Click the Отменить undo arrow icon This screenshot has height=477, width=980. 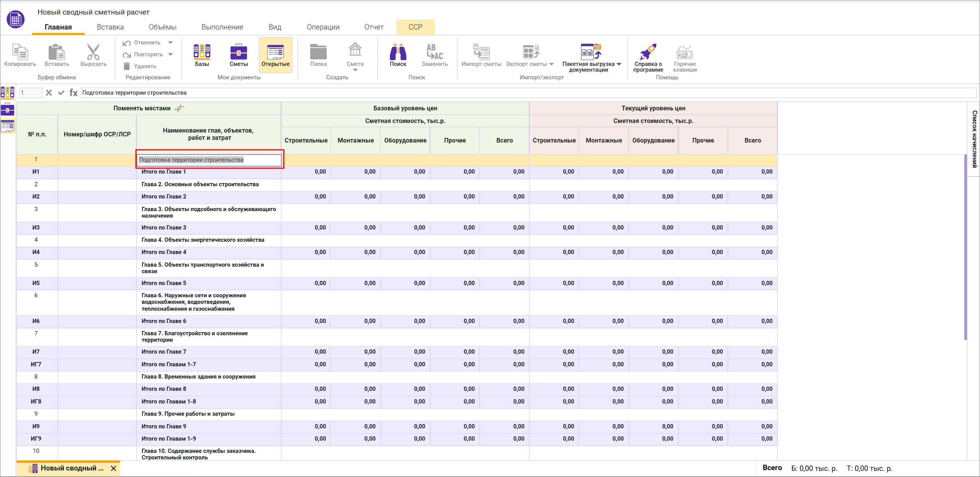coord(127,43)
